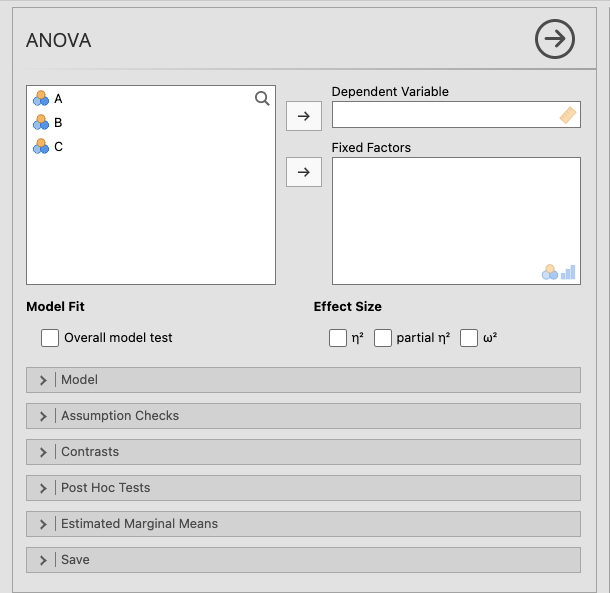Viewport: 610px width, 593px height.
Task: Click the variable search magnifier icon
Action: click(262, 98)
